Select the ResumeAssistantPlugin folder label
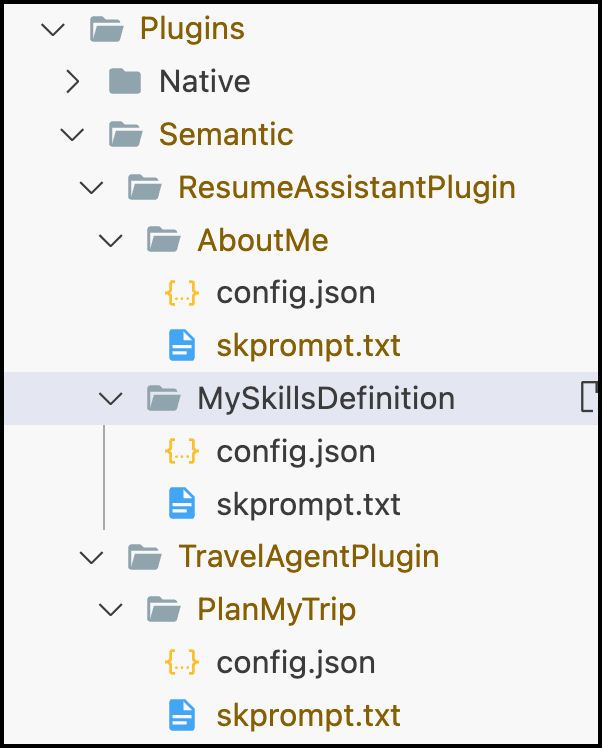The height and width of the screenshot is (748, 602). [347, 188]
